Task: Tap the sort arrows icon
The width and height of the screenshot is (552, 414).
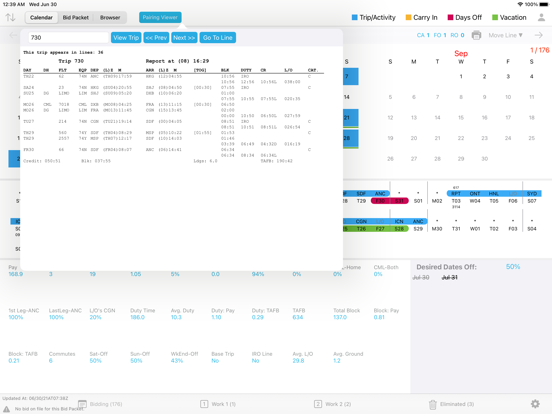Action: pyautogui.click(x=10, y=17)
